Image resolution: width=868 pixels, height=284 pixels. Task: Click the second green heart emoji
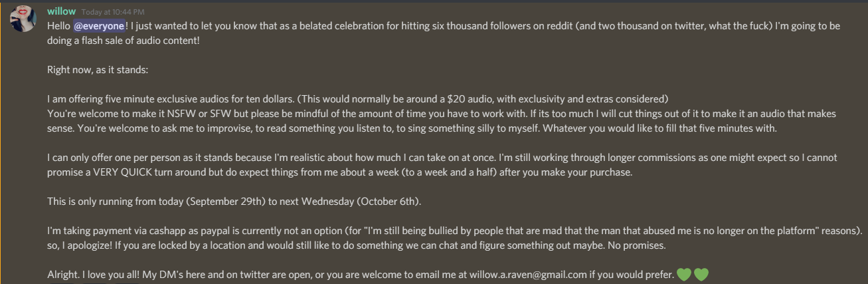tap(701, 273)
